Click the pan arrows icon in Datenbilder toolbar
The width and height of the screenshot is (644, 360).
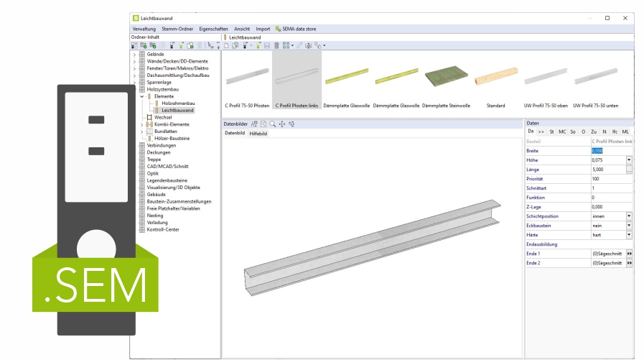(282, 124)
